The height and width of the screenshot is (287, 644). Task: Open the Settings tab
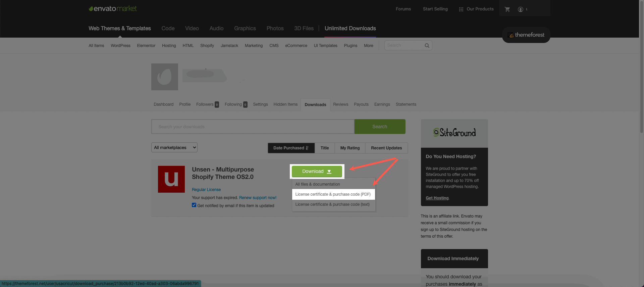(x=260, y=104)
